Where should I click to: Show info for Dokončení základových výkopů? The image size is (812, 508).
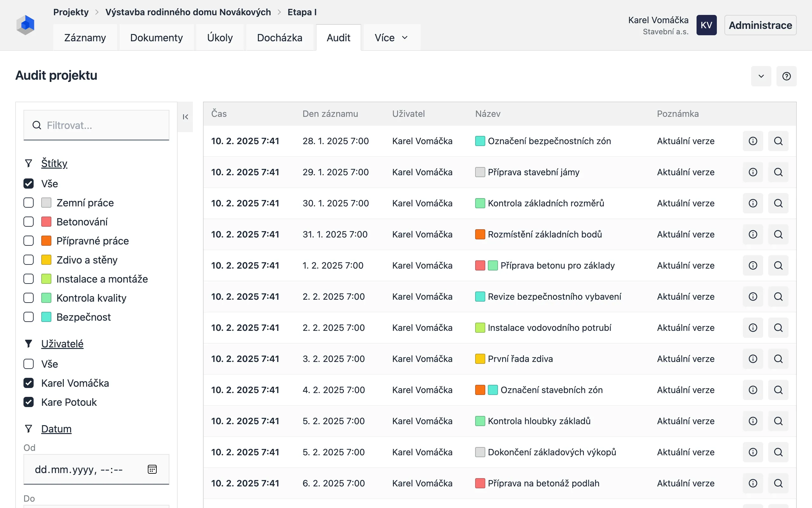(753, 452)
